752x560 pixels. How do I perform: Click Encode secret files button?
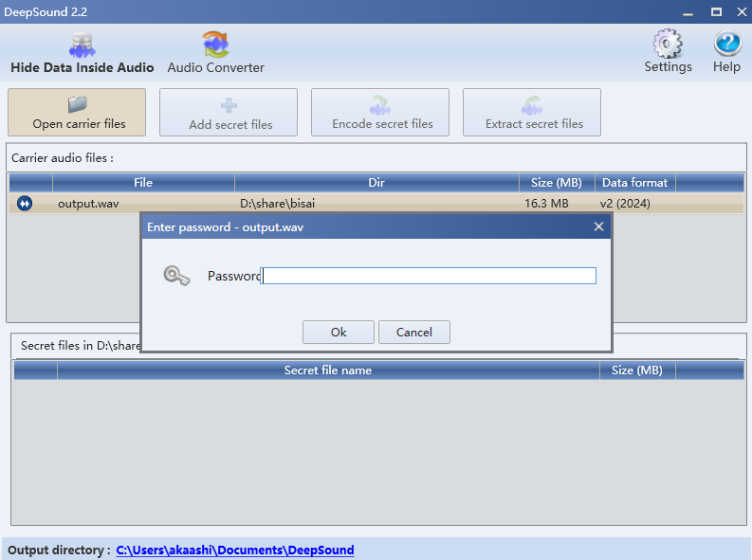pos(380,112)
